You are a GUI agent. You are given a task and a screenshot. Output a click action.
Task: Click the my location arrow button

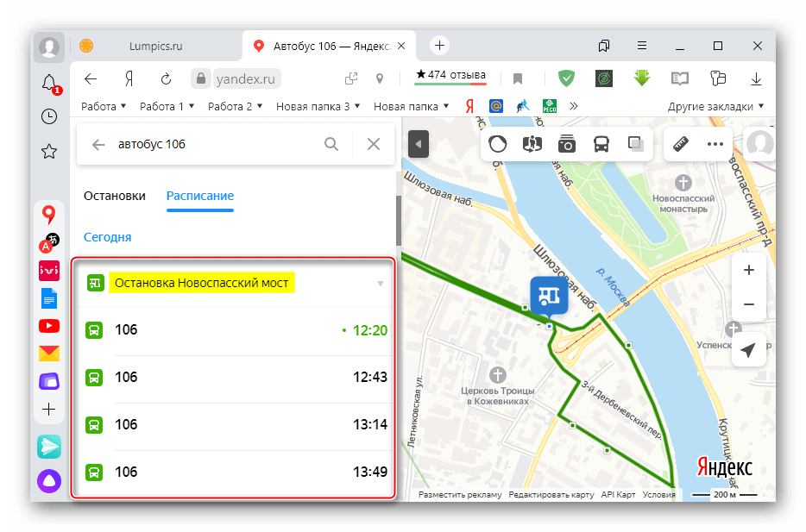(x=748, y=350)
